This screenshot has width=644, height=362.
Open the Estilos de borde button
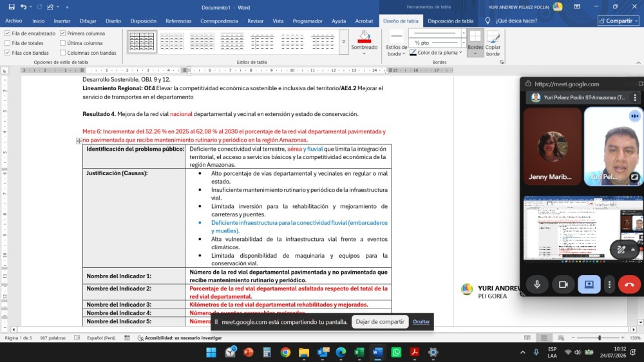click(396, 44)
